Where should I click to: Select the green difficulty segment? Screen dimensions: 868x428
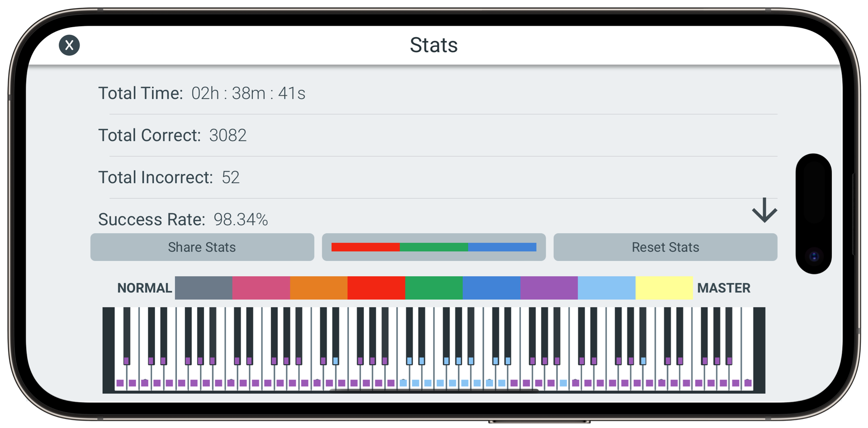(434, 288)
